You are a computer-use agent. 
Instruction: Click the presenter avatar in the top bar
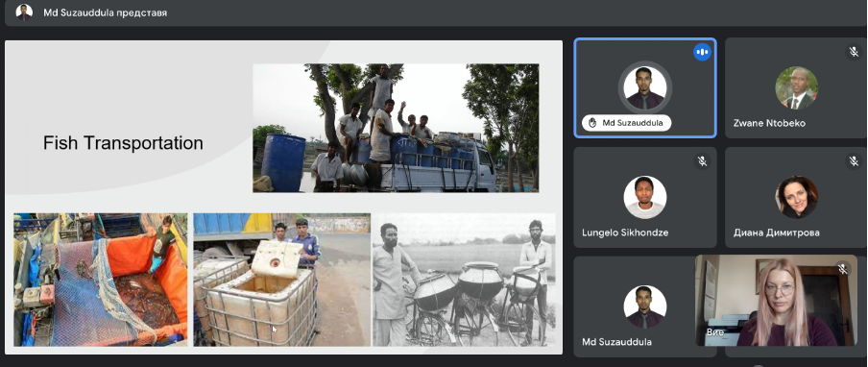tap(24, 12)
